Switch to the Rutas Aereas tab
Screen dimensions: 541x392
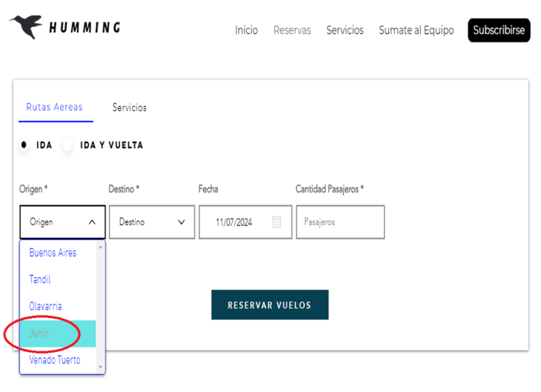55,107
